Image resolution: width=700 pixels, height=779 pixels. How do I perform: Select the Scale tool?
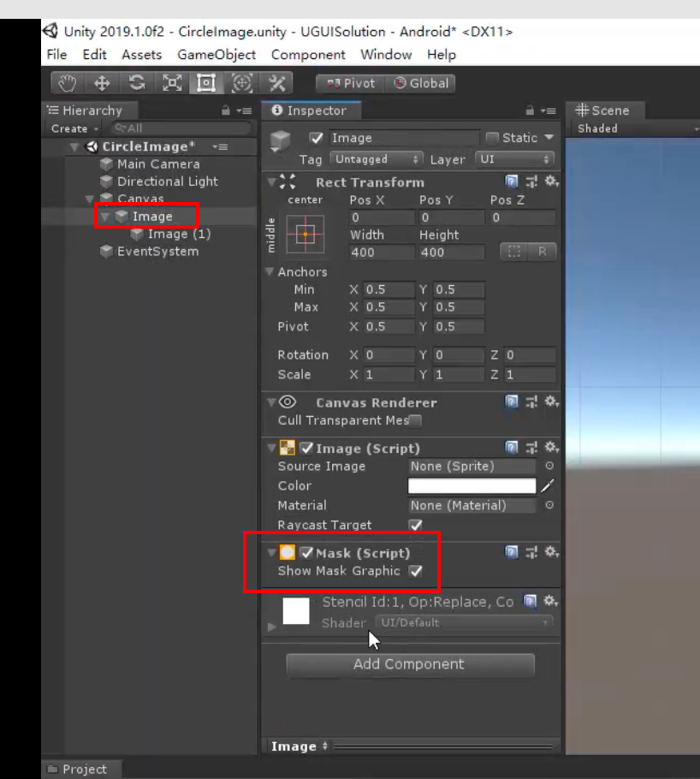pos(172,83)
